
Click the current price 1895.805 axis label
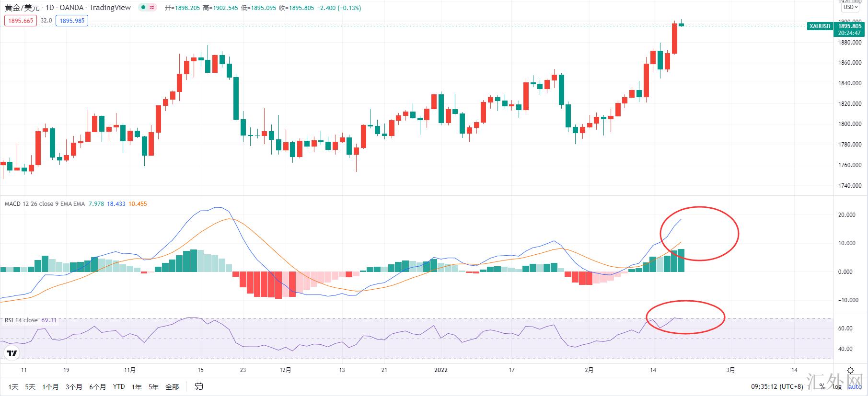click(x=849, y=26)
